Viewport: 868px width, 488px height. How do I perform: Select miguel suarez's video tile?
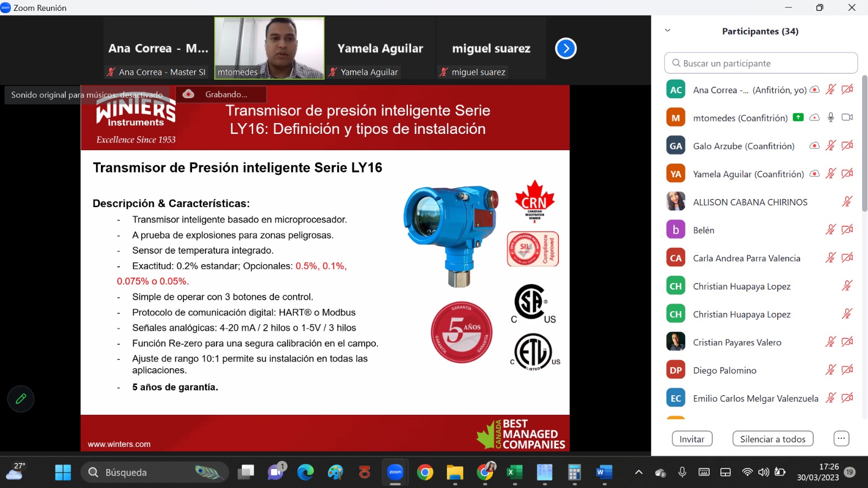(491, 49)
